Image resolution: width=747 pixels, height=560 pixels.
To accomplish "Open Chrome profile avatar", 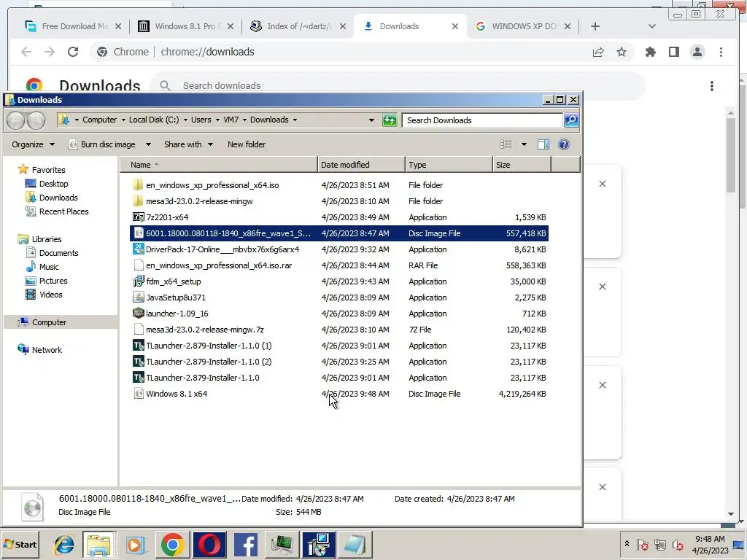I will click(x=697, y=52).
